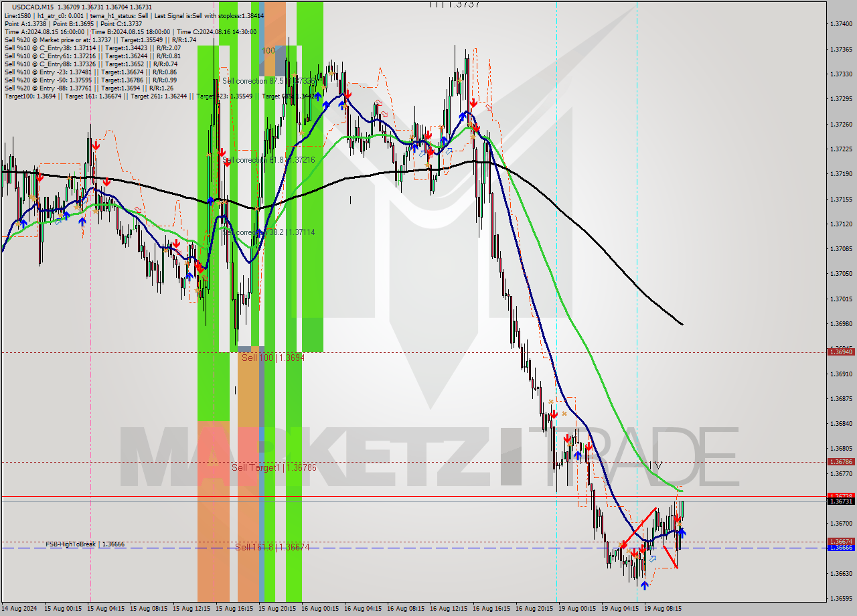Viewport: 857px width, 616px height.
Task: Select 'Sell correction 38.2 | 1.37114' label
Action: click(x=268, y=232)
